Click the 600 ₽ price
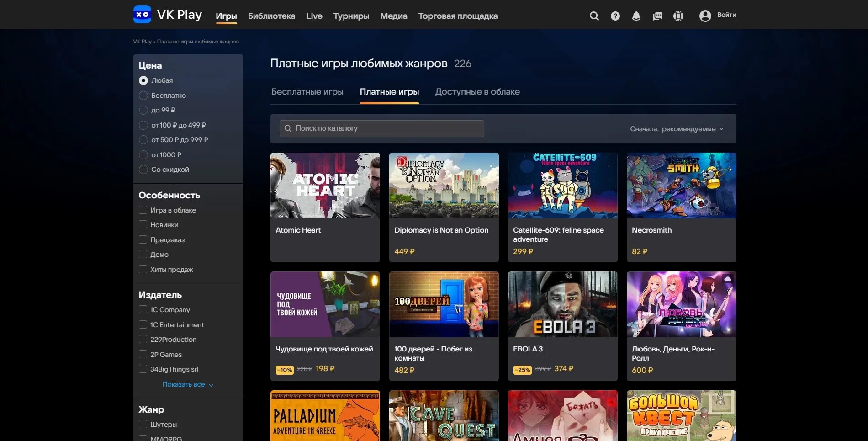This screenshot has height=441, width=868. coord(642,370)
